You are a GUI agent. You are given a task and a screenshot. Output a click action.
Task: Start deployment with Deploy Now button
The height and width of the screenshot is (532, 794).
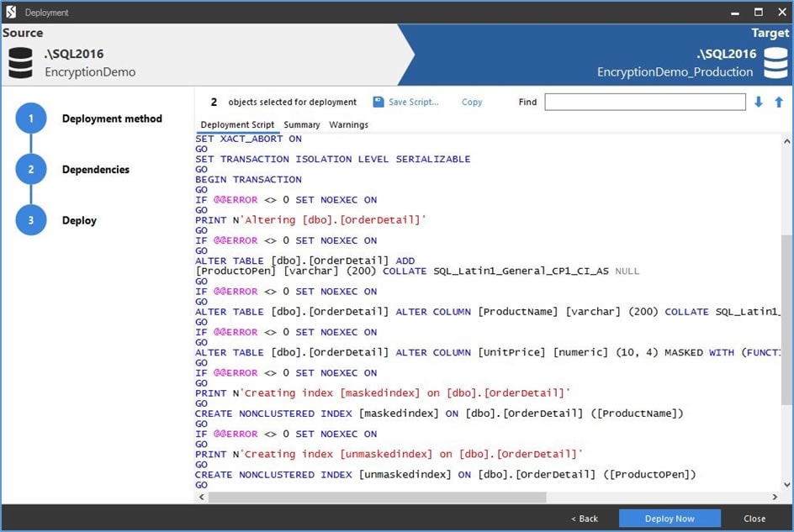click(670, 519)
